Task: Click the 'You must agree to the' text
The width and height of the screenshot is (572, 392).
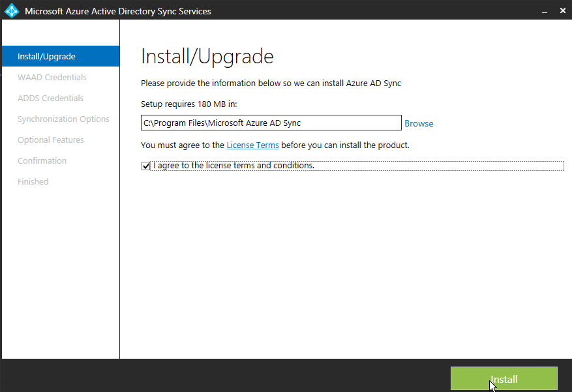Action: (182, 145)
